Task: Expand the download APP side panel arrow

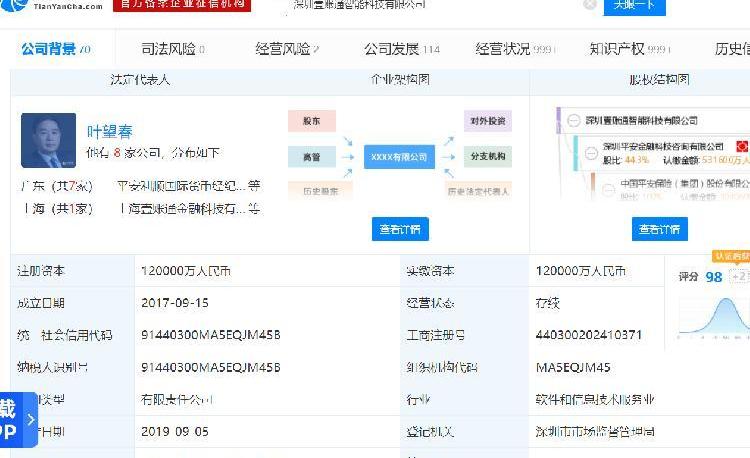Action: coord(31,420)
